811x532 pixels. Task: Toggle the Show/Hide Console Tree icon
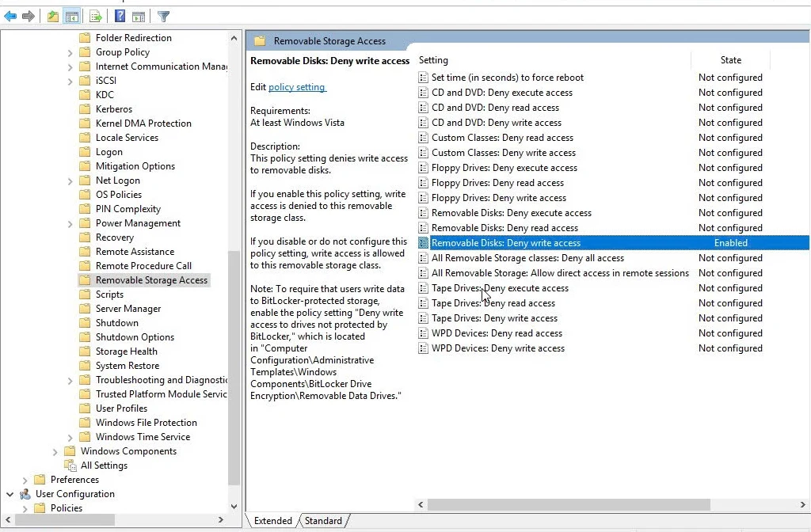(x=72, y=17)
